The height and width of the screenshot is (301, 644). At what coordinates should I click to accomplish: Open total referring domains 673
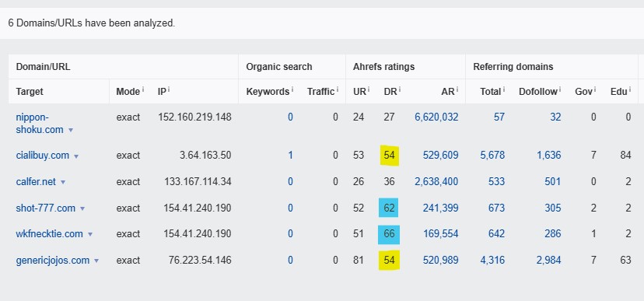496,208
